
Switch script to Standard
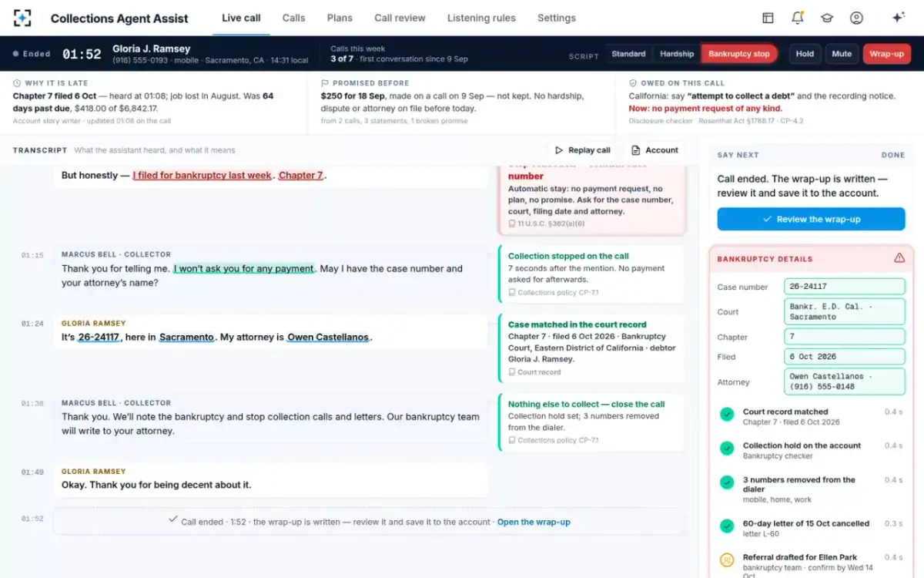click(x=628, y=54)
